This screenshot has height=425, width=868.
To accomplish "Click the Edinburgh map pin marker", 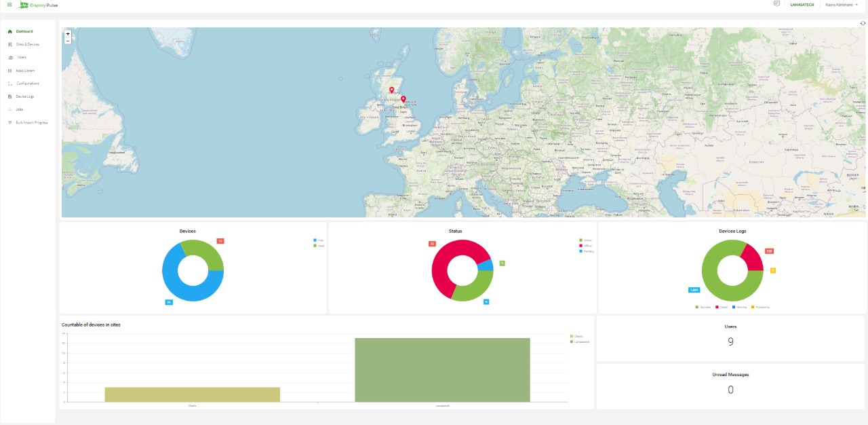I will [391, 90].
